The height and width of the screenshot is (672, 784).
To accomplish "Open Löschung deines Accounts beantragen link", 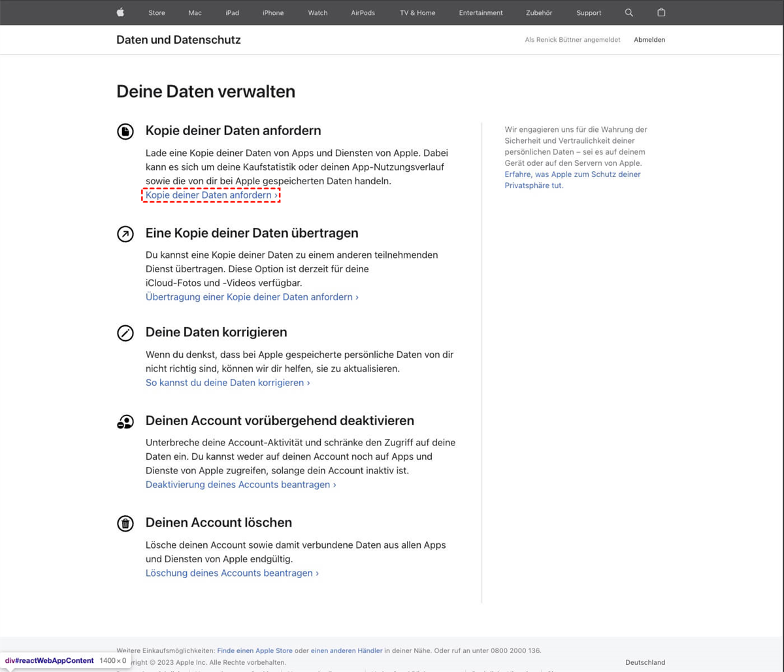I will click(x=232, y=573).
